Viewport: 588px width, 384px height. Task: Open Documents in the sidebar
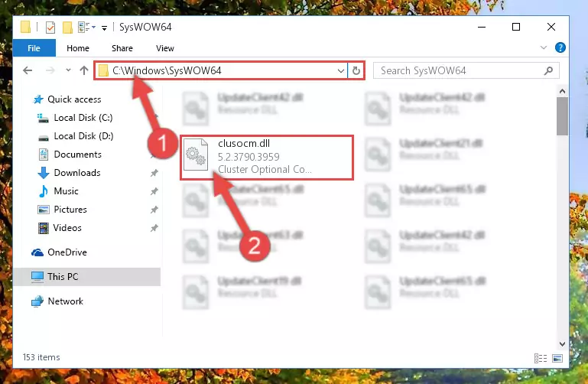(x=78, y=155)
